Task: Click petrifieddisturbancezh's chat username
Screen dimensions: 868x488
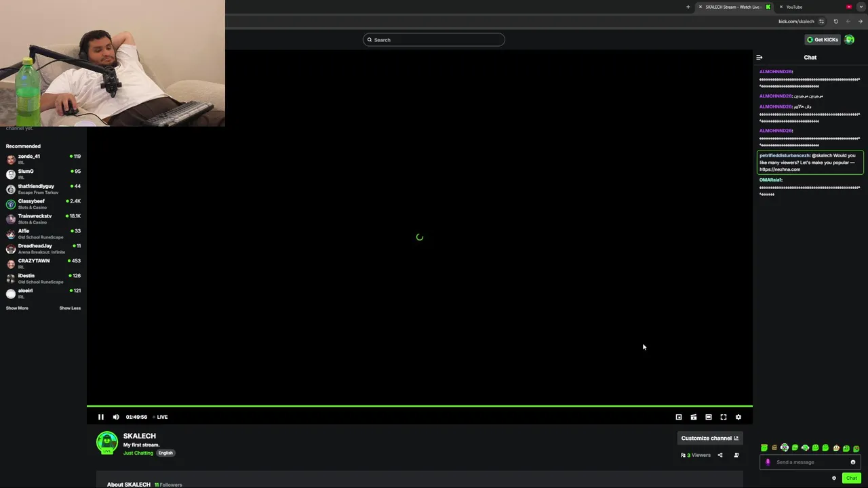Action: click(x=785, y=155)
